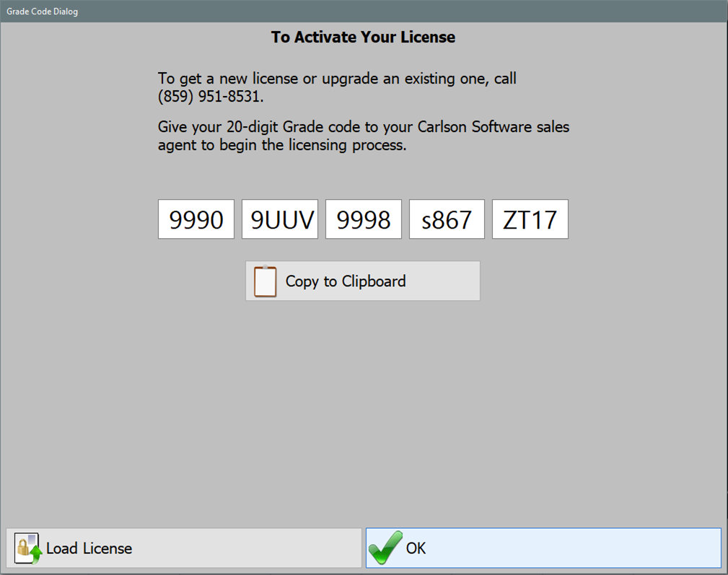728x575 pixels.
Task: Select the clipboard image inside the copy button
Action: [x=266, y=281]
